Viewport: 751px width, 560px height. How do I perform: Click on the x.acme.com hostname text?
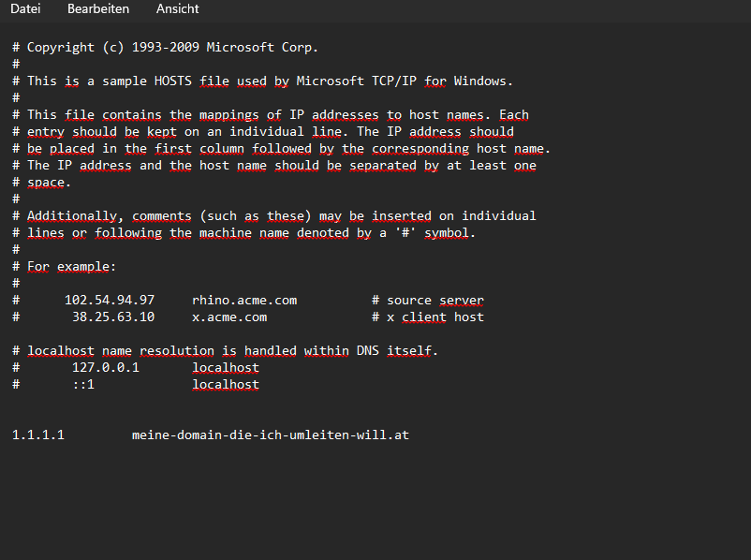coord(229,317)
